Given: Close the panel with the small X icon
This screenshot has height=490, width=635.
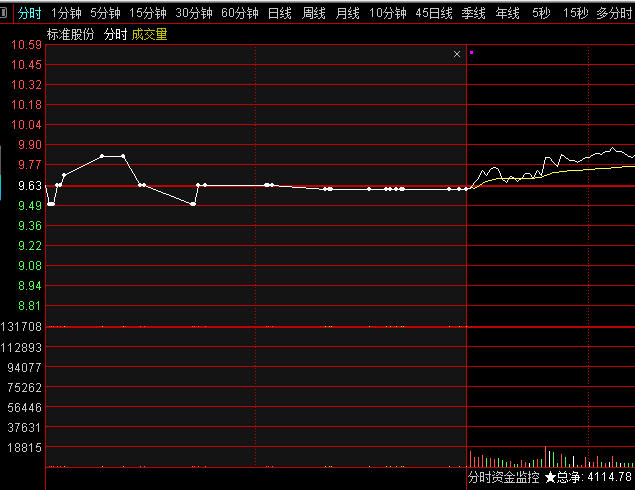Looking at the screenshot, I should pos(457,54).
